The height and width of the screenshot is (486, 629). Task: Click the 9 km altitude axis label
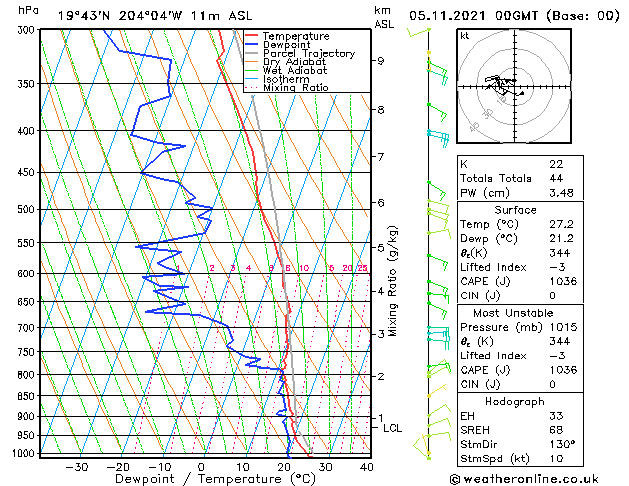tap(381, 61)
